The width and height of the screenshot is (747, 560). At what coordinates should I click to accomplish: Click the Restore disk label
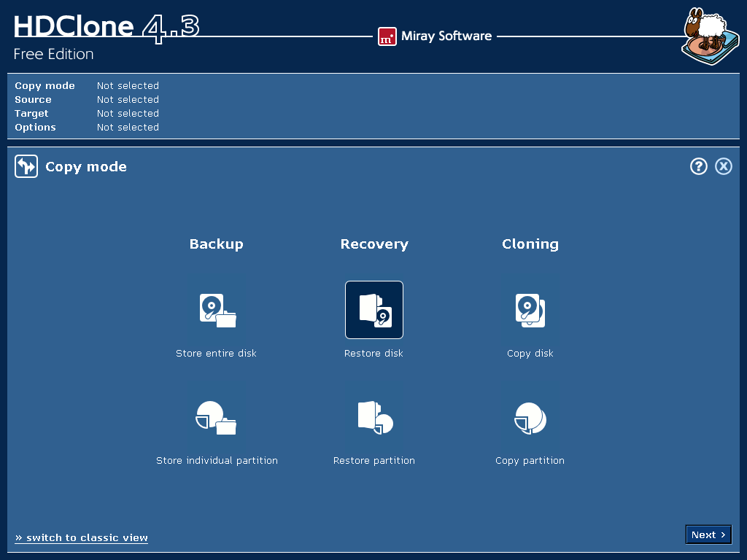pyautogui.click(x=374, y=354)
